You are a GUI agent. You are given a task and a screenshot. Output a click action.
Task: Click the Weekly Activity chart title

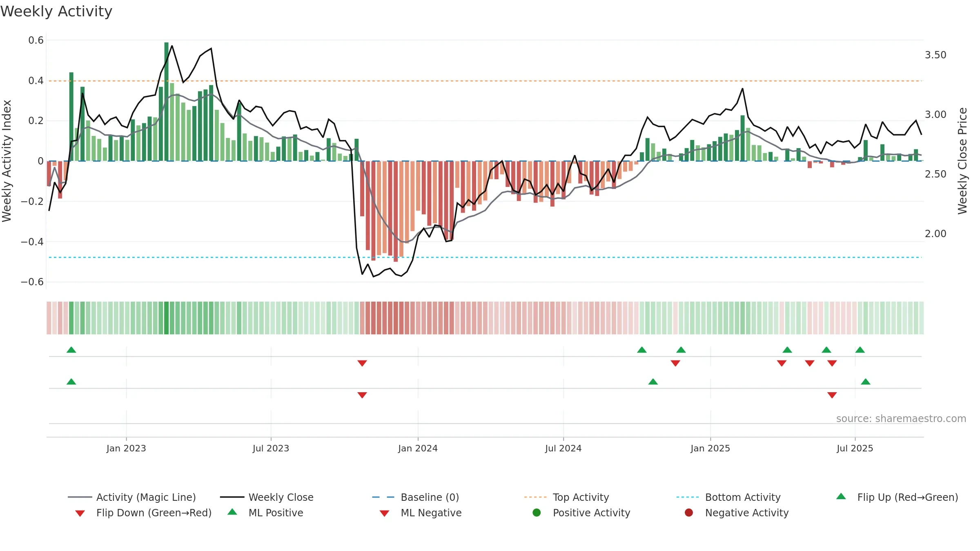coord(56,11)
